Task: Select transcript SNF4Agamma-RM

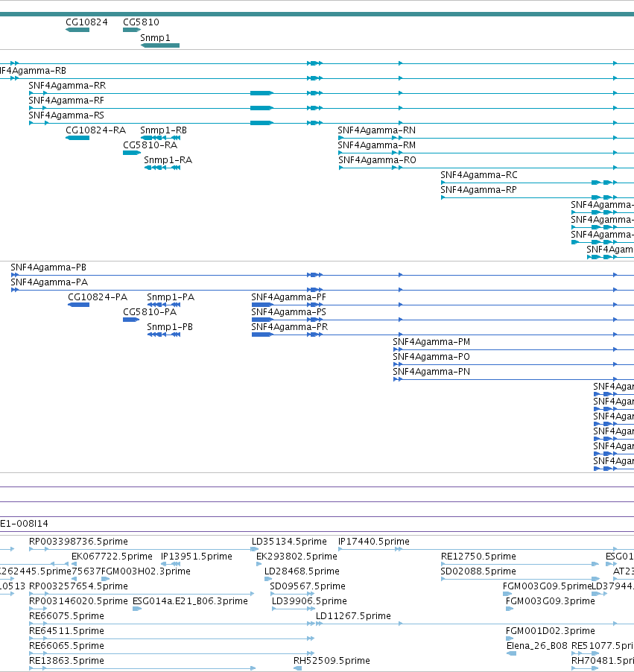Action: click(376, 145)
